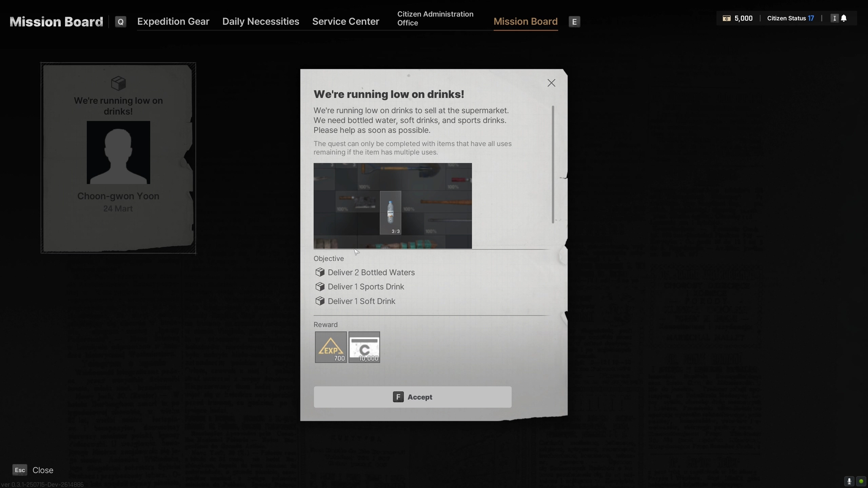Select the 10,000 credits reward icon
The image size is (868, 488).
click(364, 347)
